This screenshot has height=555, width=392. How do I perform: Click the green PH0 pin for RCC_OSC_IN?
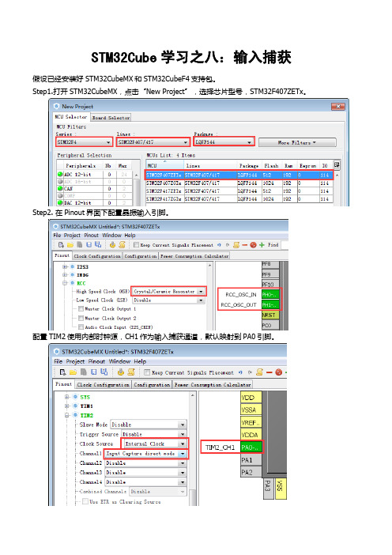coord(270,294)
